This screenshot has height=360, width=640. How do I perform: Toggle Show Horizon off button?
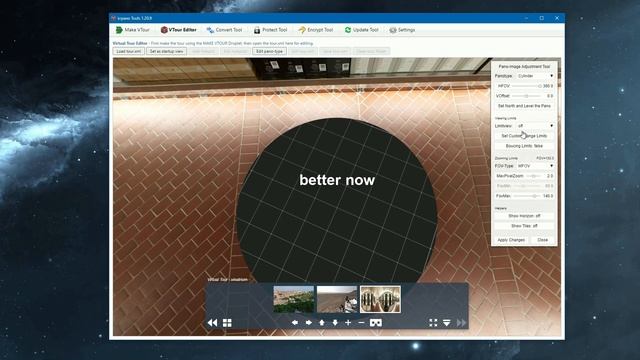click(524, 216)
